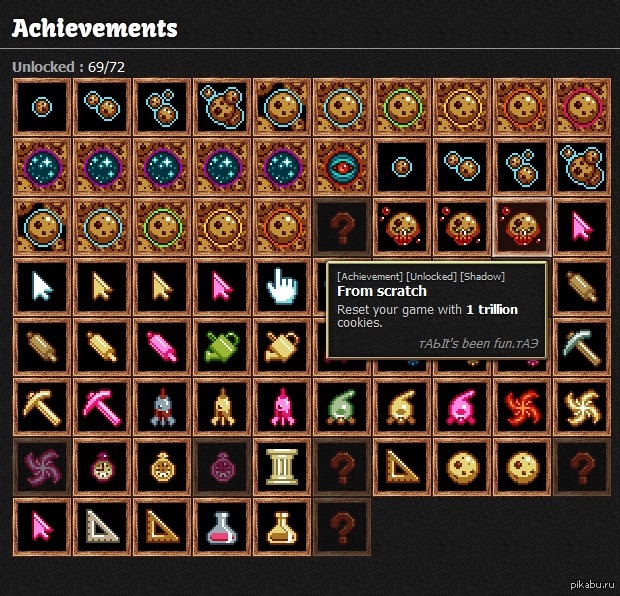Click the green alchemy blob achievement

tap(342, 407)
